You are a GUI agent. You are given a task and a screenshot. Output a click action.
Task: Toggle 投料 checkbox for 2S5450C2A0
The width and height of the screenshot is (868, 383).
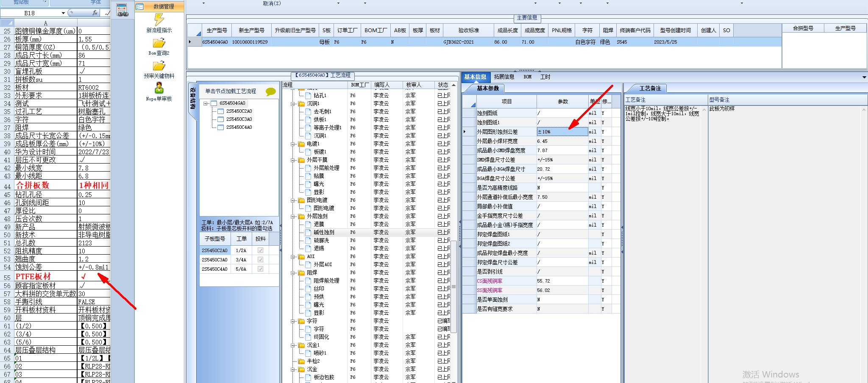(x=260, y=250)
